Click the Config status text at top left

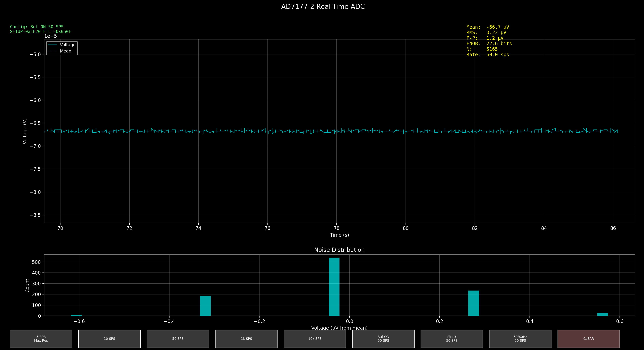click(37, 27)
